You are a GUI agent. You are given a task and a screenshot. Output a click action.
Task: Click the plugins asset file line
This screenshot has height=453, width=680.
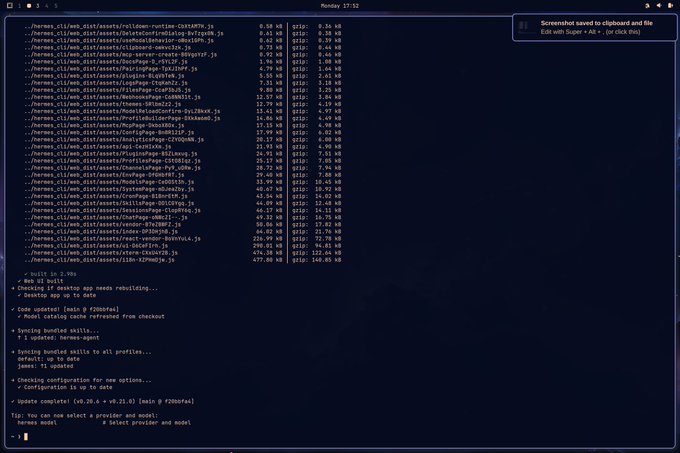pos(104,76)
